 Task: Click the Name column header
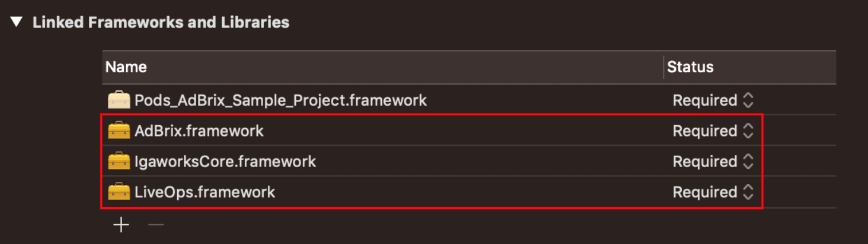382,67
